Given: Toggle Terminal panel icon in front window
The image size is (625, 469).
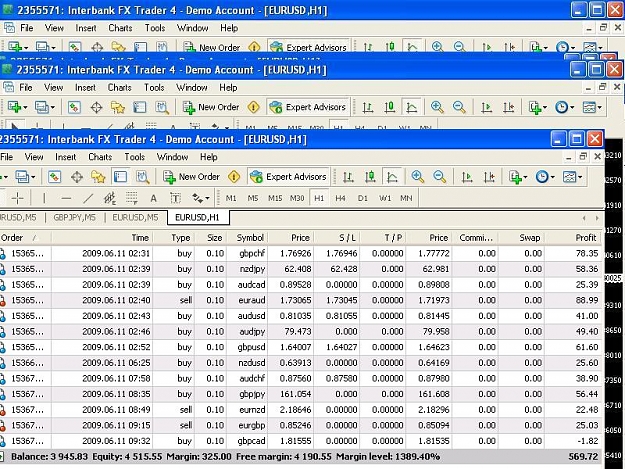Looking at the screenshot, I should coord(120,177).
